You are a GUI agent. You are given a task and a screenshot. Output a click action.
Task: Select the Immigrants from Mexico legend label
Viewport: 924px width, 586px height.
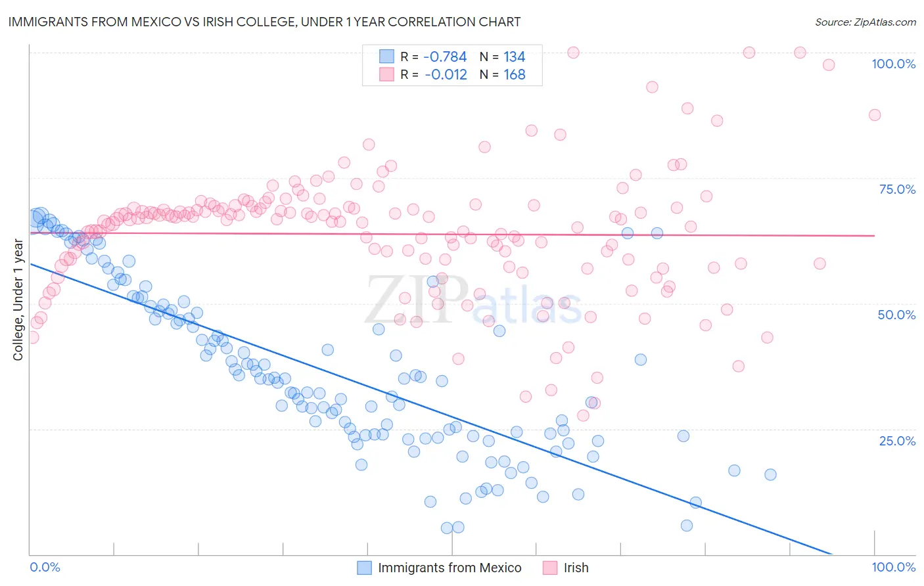450,568
